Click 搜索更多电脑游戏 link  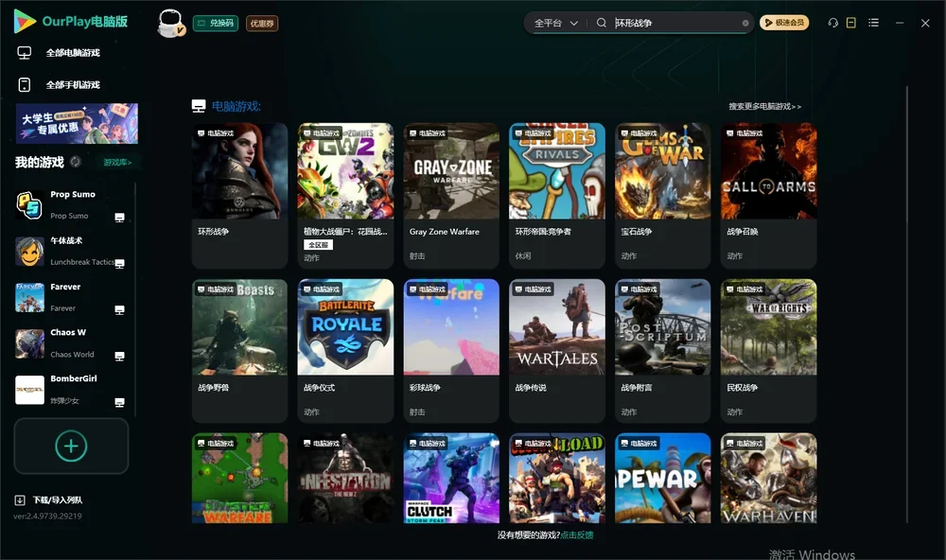pyautogui.click(x=765, y=106)
